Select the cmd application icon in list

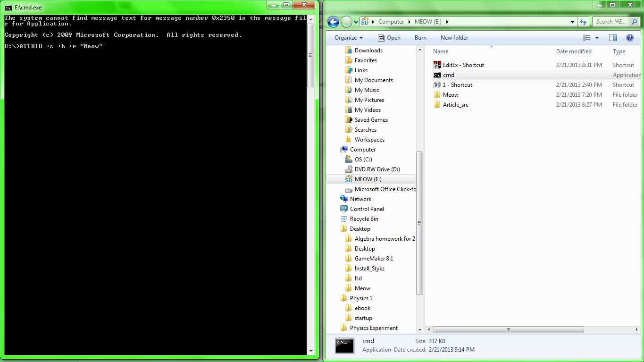tap(437, 75)
